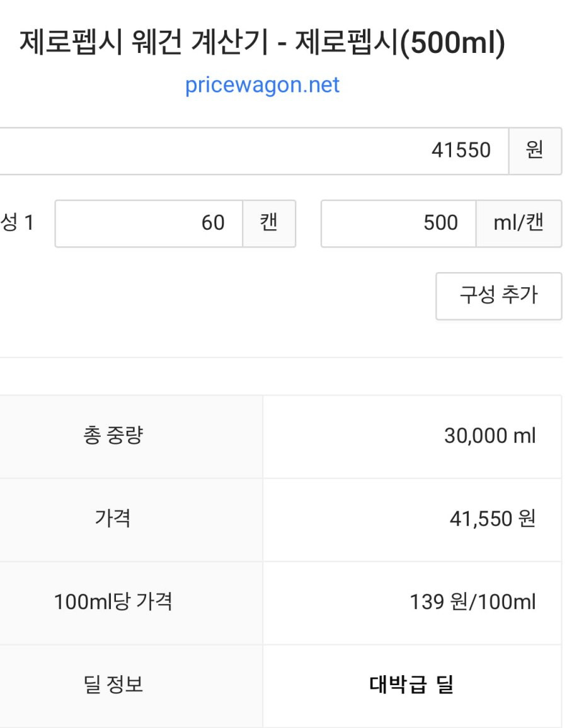The width and height of the screenshot is (567, 728).
Task: Select the 100ml당 가격 row label
Action: pyautogui.click(x=113, y=602)
